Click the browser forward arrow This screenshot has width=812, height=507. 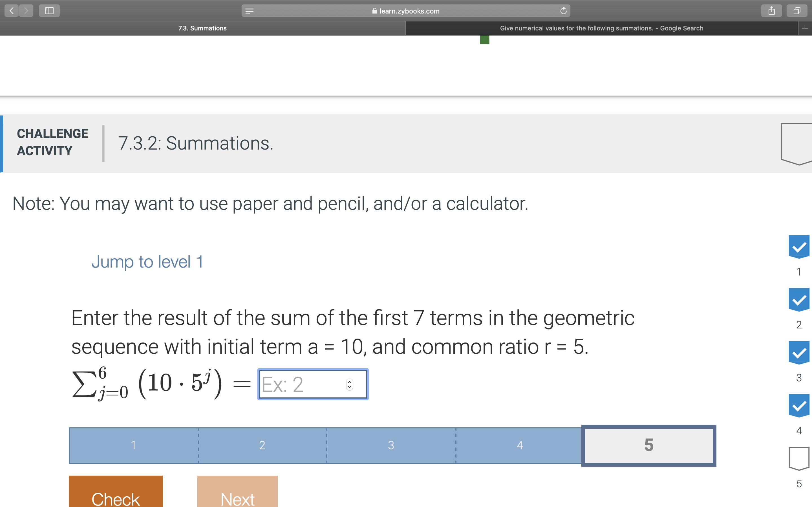(x=26, y=11)
